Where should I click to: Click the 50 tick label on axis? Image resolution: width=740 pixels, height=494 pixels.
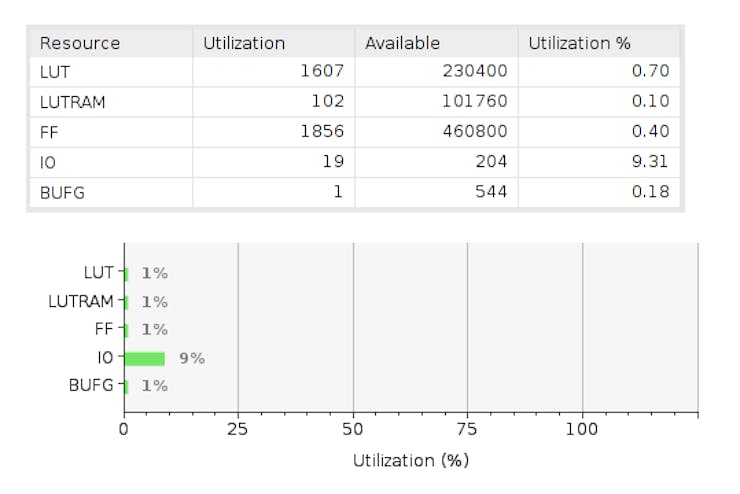tap(353, 429)
